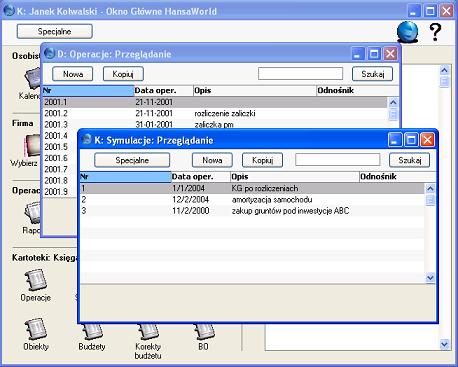Select operation 2001.2 rozliczenie zaliczki
Image resolution: width=458 pixels, height=367 pixels.
tap(215, 113)
